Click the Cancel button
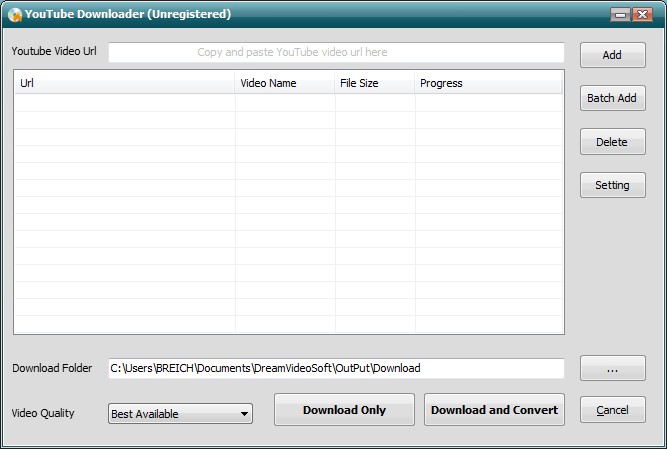This screenshot has height=449, width=667. [613, 410]
